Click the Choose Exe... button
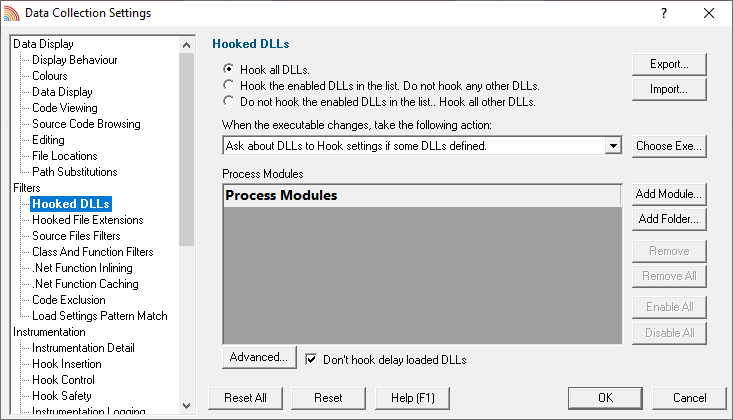 click(x=669, y=146)
